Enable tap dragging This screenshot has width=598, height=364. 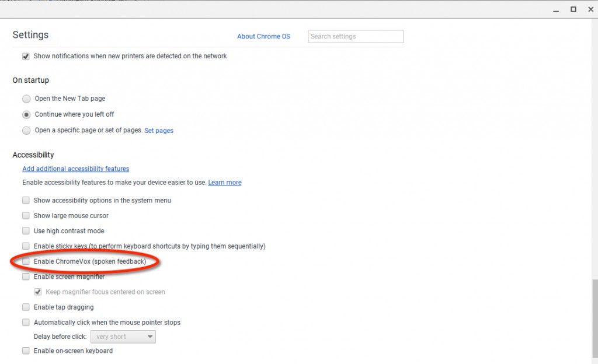point(26,307)
